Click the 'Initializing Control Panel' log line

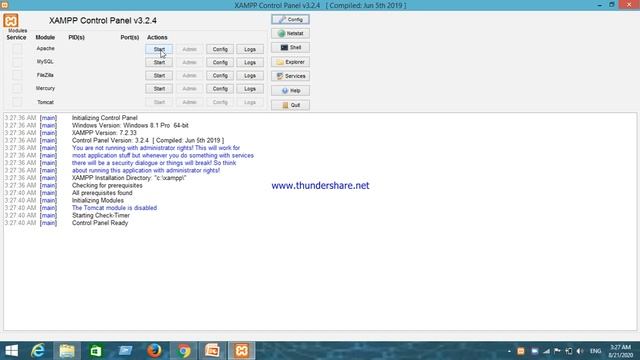(x=104, y=118)
